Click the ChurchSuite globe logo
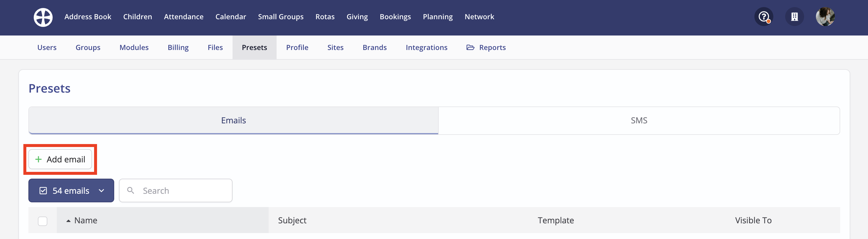The height and width of the screenshot is (239, 868). coord(43,17)
